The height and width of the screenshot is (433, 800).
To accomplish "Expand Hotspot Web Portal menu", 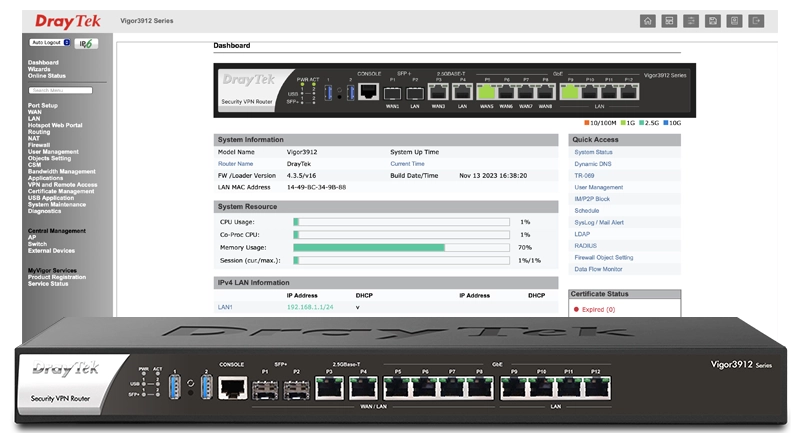I will tap(55, 125).
